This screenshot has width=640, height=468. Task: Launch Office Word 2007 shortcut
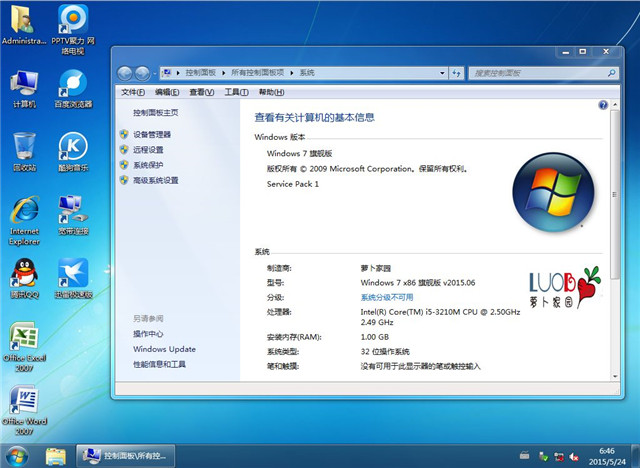click(24, 403)
